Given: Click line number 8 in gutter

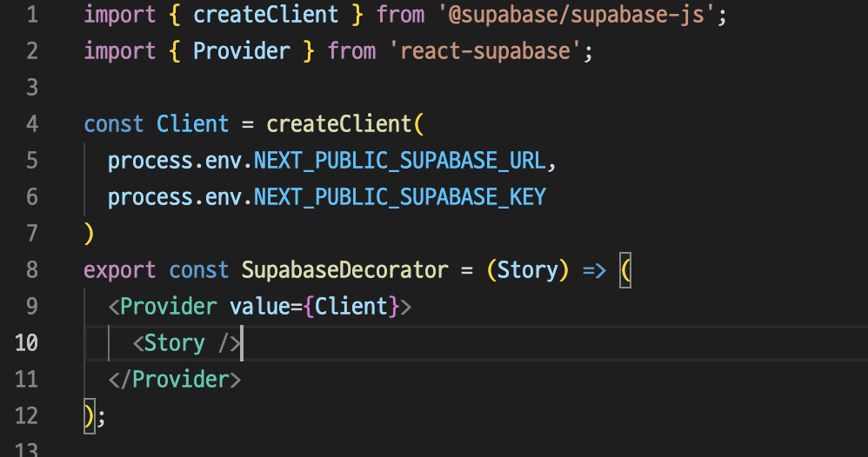Looking at the screenshot, I should [x=33, y=270].
